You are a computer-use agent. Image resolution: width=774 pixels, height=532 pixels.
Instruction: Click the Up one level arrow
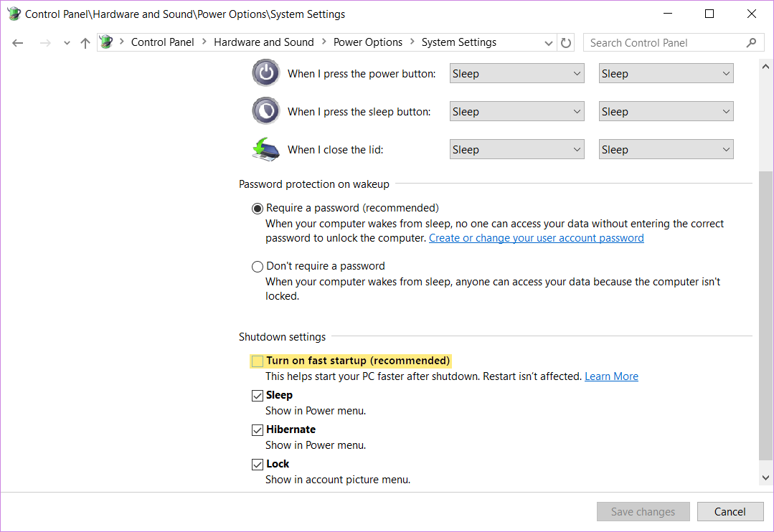click(85, 43)
